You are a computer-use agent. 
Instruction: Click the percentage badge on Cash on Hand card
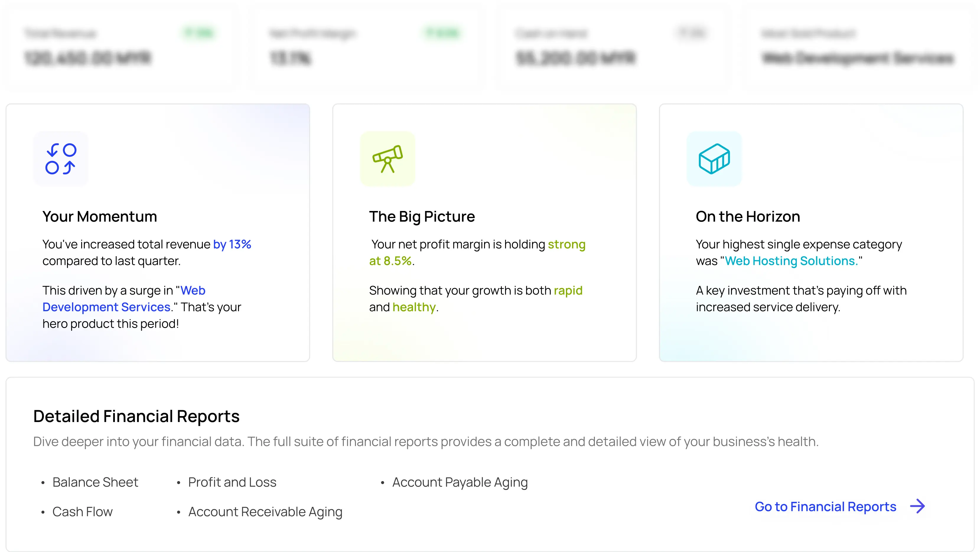click(x=691, y=33)
